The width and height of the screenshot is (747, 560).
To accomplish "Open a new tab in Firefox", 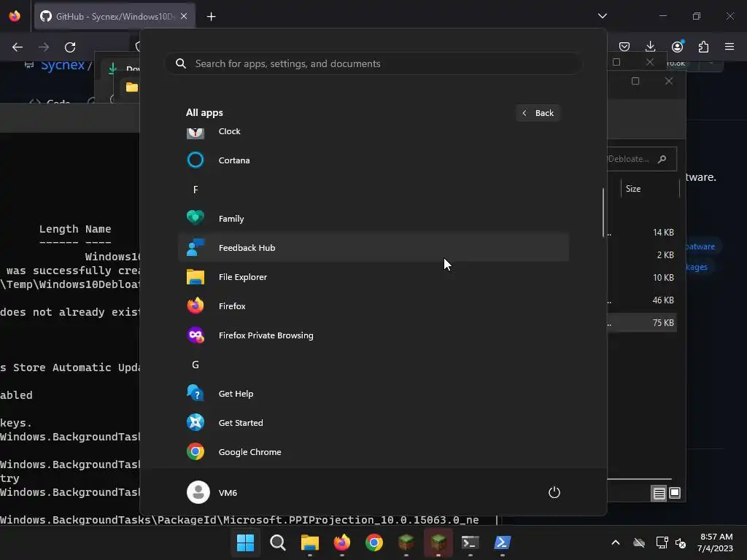I will [211, 17].
